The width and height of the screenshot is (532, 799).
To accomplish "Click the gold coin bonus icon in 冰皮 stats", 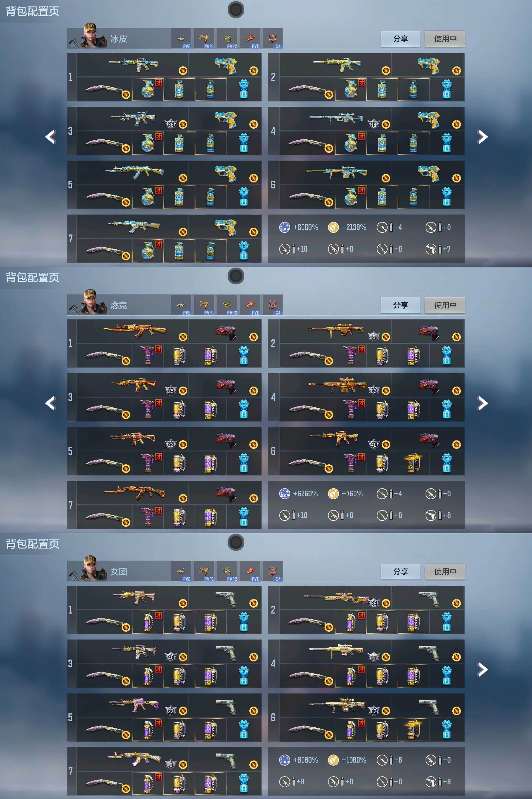I will (x=333, y=227).
